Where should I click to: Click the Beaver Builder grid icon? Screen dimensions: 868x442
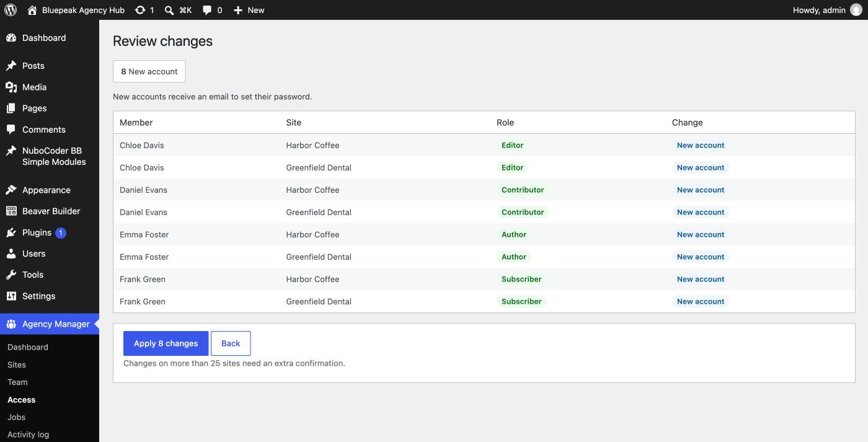(x=11, y=211)
